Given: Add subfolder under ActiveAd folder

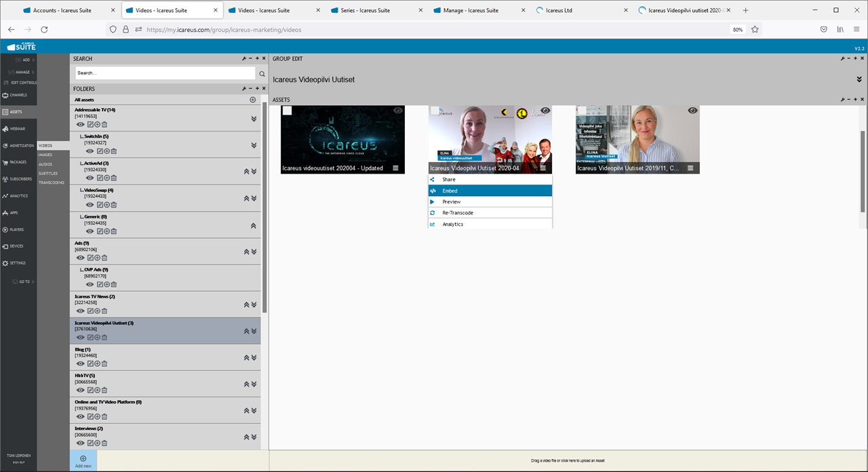Looking at the screenshot, I should point(106,178).
